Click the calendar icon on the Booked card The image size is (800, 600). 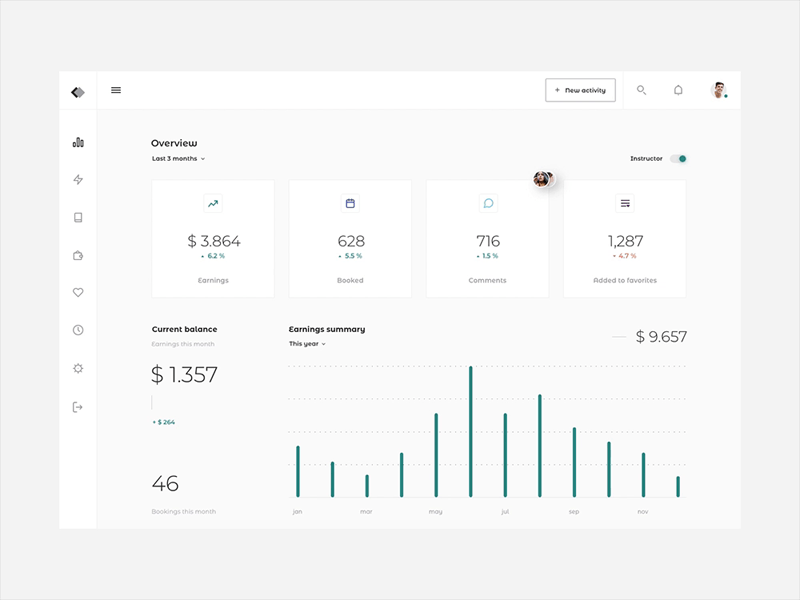pos(350,203)
